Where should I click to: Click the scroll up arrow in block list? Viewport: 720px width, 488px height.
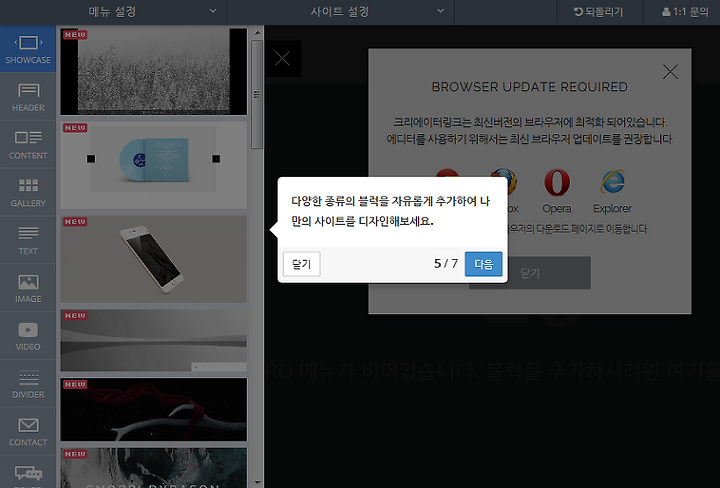tap(257, 33)
